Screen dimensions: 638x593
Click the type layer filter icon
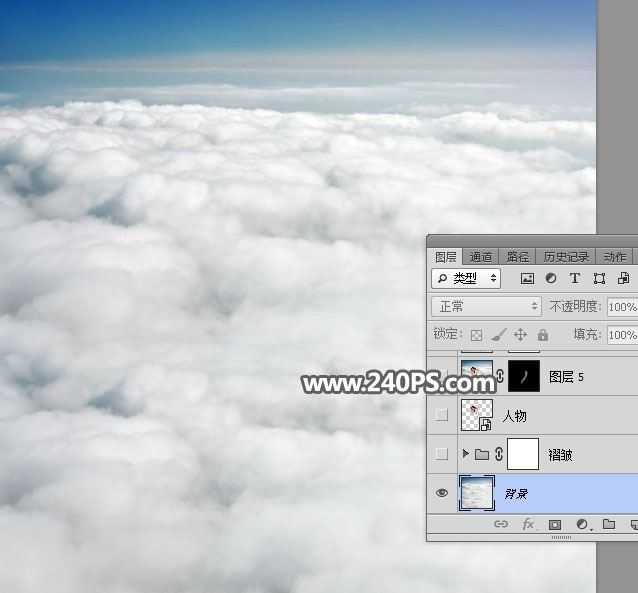575,279
